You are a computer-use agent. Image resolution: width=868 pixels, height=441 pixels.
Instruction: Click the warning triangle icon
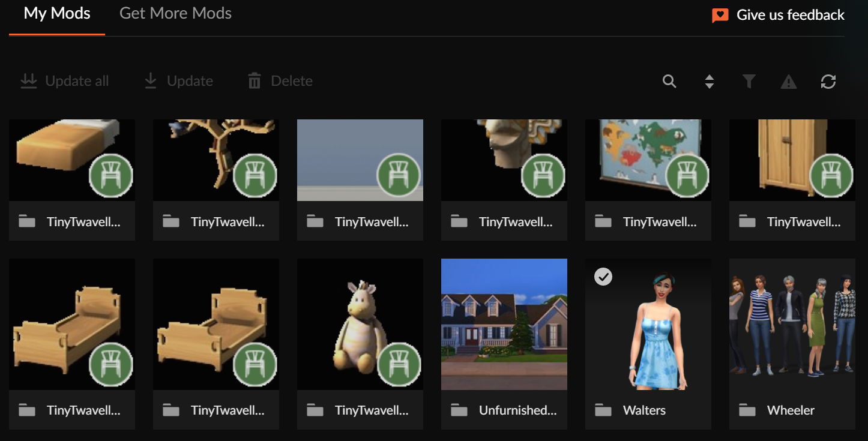click(x=788, y=82)
